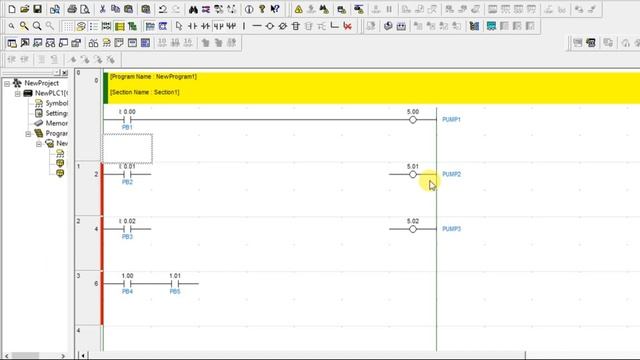Select the Programs node
Viewport: 640px width, 360px height.
tap(57, 133)
